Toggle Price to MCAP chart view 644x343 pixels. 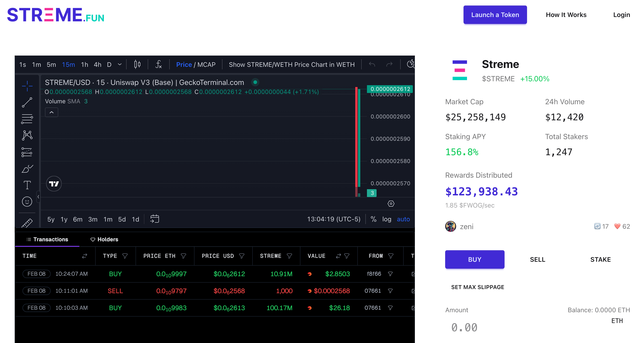pos(207,65)
